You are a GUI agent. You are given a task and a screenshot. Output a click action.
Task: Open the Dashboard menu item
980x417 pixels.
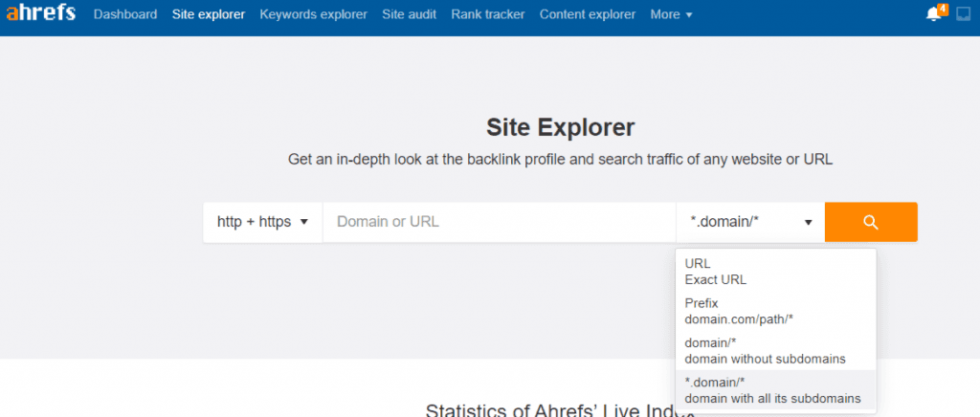[125, 14]
